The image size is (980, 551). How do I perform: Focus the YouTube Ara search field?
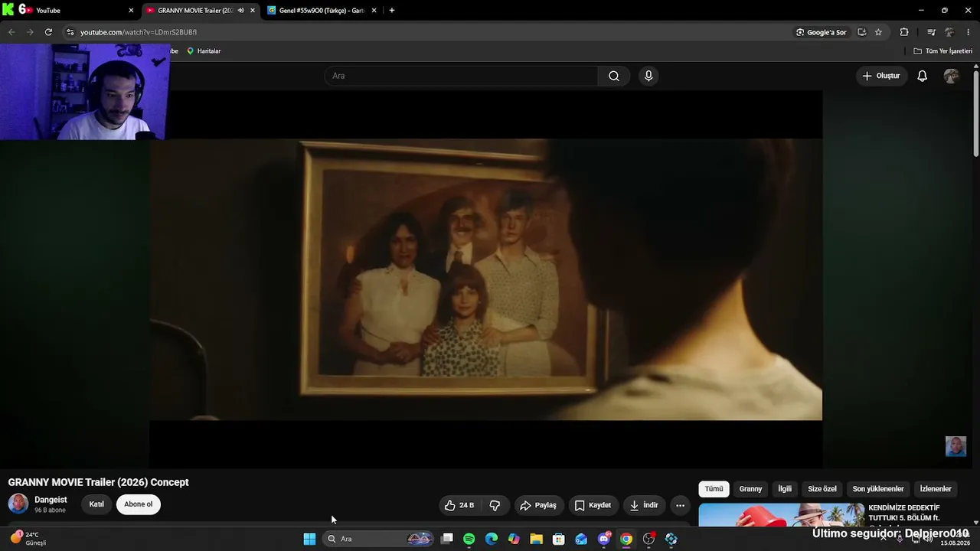[462, 76]
